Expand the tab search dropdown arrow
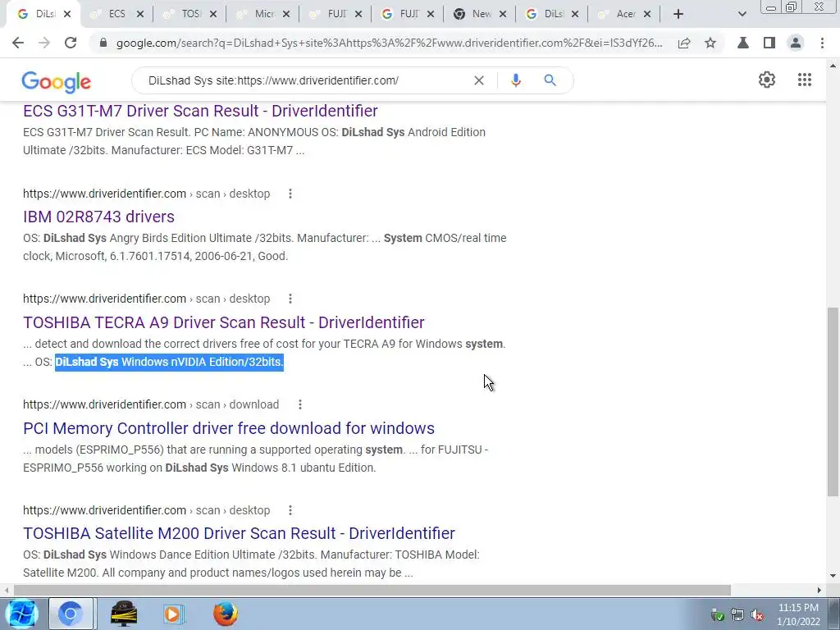This screenshot has width=840, height=630. 742,14
